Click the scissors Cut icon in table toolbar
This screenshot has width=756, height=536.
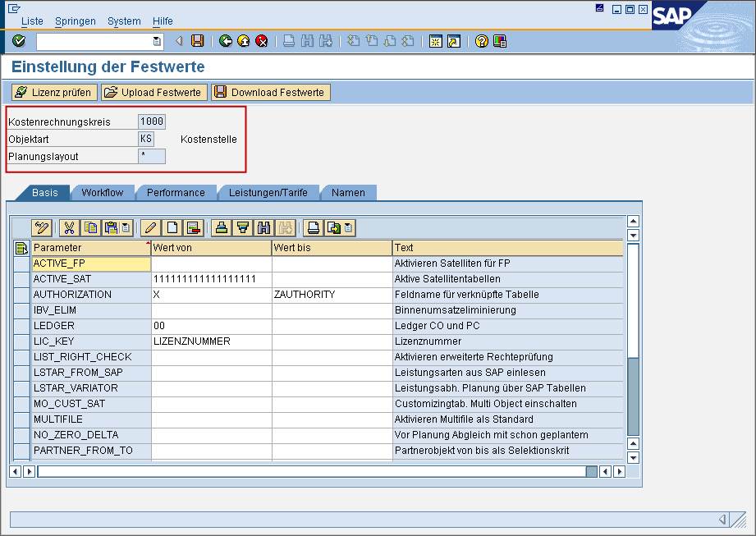[69, 227]
